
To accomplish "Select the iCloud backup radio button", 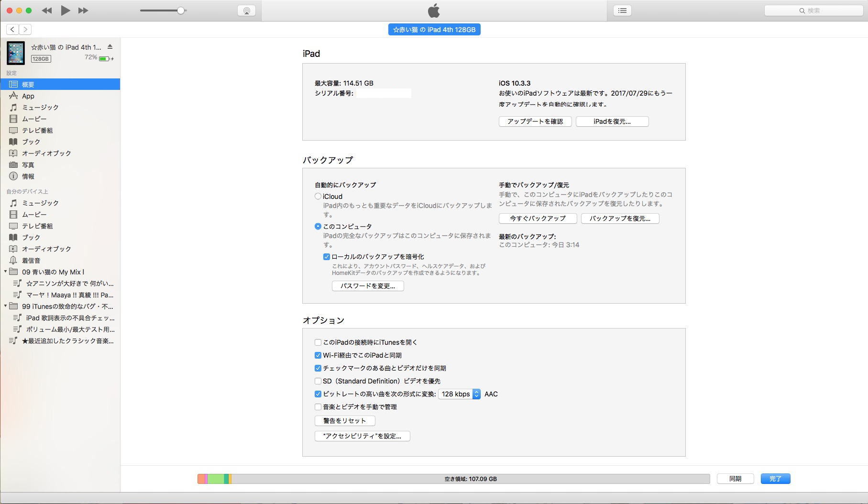I will pyautogui.click(x=318, y=196).
